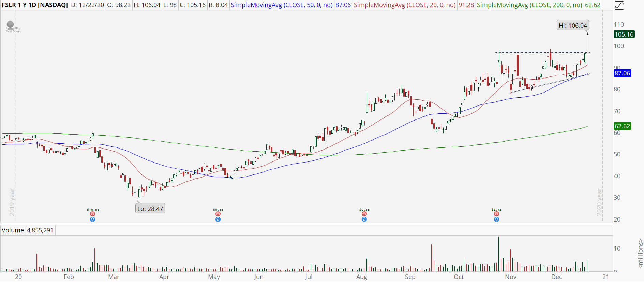Open the red earnings phone icon under $0.85
The width and height of the screenshot is (644, 282).
coord(218,214)
